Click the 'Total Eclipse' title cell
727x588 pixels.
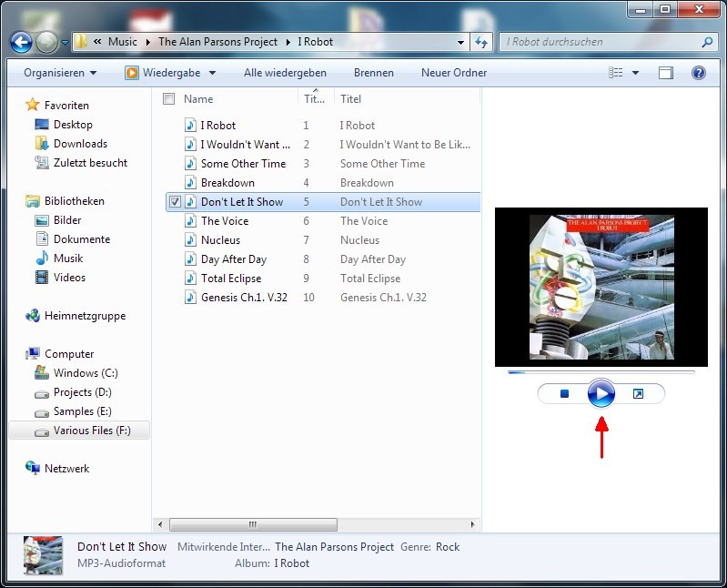370,279
